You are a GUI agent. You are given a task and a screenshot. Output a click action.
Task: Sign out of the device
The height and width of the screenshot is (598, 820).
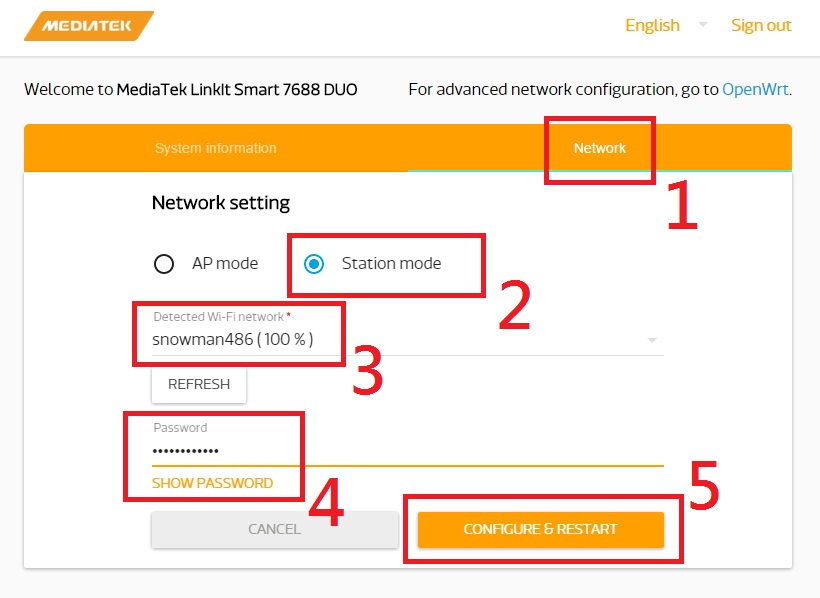761,25
